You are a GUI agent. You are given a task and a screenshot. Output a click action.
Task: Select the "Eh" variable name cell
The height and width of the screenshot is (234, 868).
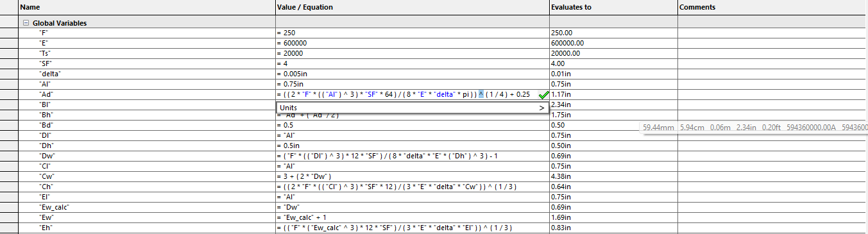click(x=147, y=228)
